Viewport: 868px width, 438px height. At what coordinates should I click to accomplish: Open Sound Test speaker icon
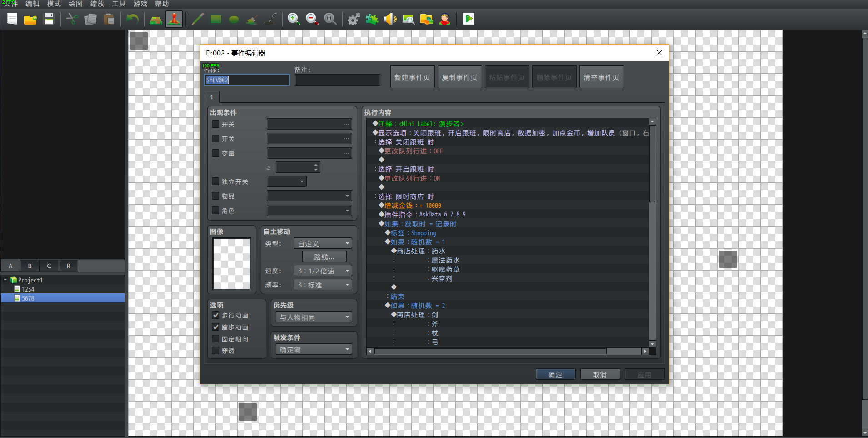[x=390, y=19]
